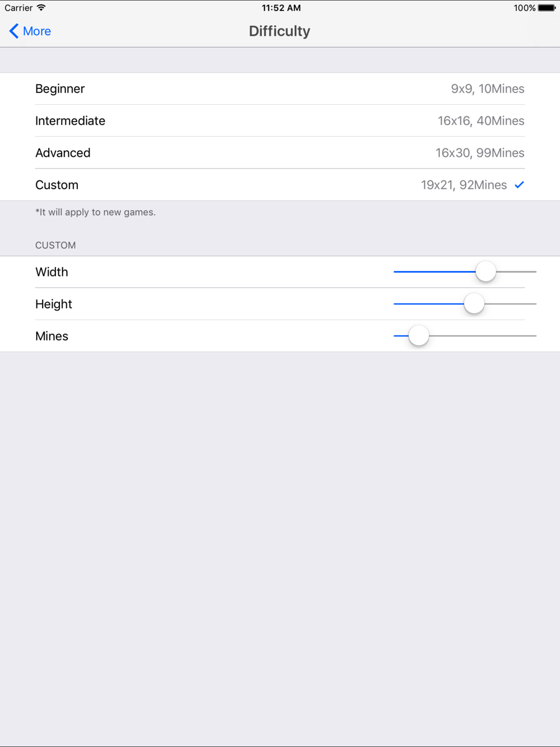
Task: Click the Height slider knob
Action: point(474,304)
